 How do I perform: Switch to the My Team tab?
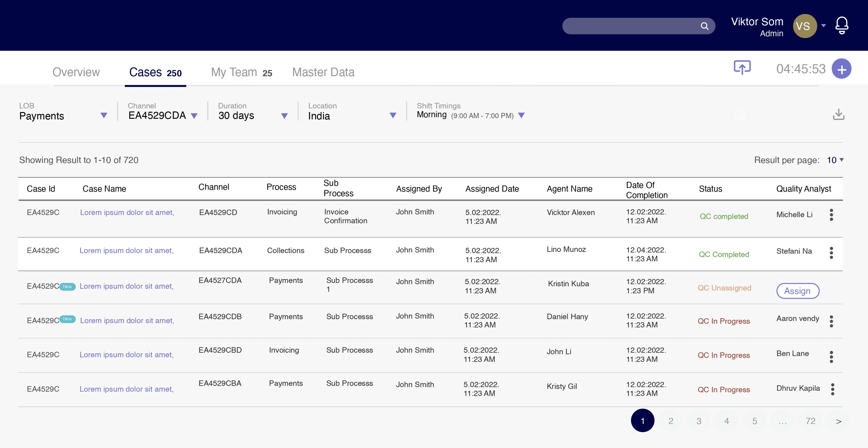tap(241, 72)
